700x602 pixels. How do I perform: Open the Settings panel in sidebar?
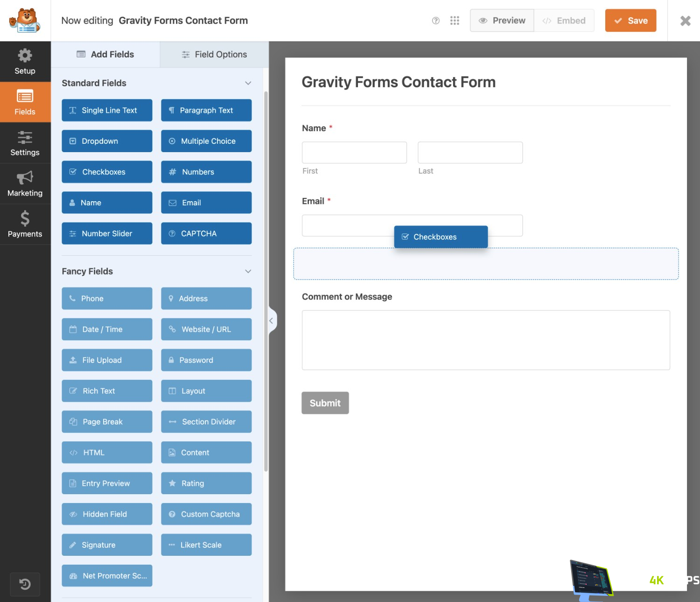point(25,143)
